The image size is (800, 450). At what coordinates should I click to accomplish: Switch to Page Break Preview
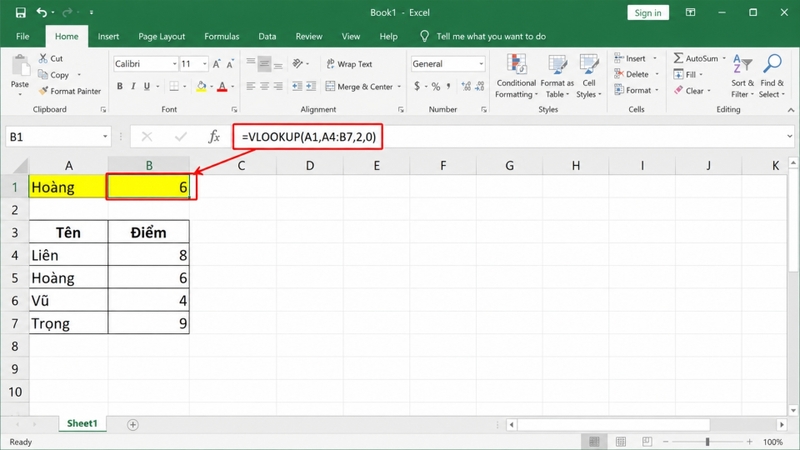647,442
